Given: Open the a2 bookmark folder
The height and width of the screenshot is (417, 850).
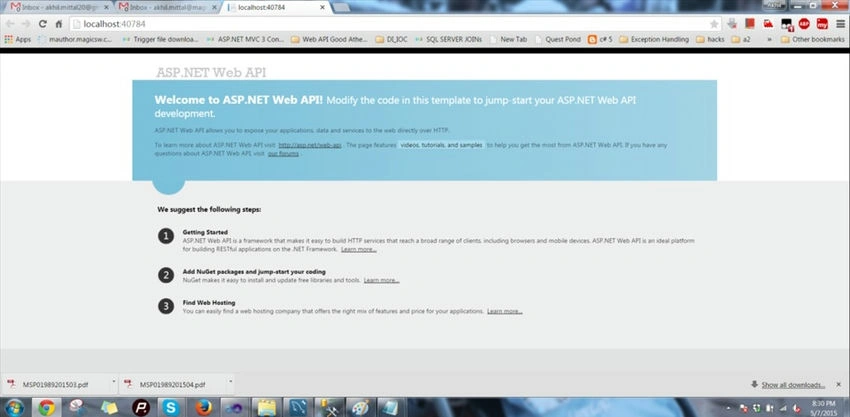Looking at the screenshot, I should tap(741, 40).
